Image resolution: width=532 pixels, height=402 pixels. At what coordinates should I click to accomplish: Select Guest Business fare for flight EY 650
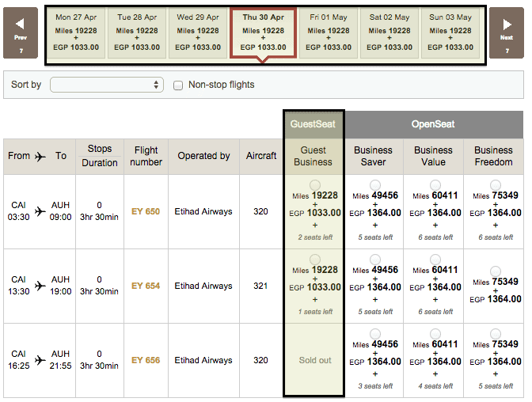coord(315,184)
